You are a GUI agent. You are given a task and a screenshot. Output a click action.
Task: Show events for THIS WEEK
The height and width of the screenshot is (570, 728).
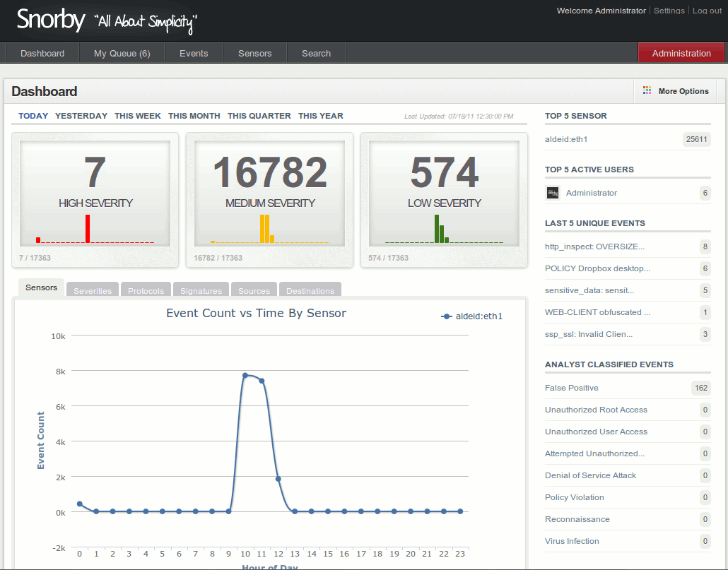pos(138,116)
